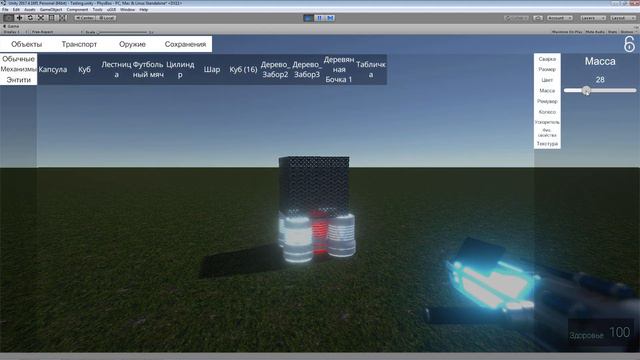Open the Tools menu
This screenshot has height=360, width=640.
click(98, 9)
